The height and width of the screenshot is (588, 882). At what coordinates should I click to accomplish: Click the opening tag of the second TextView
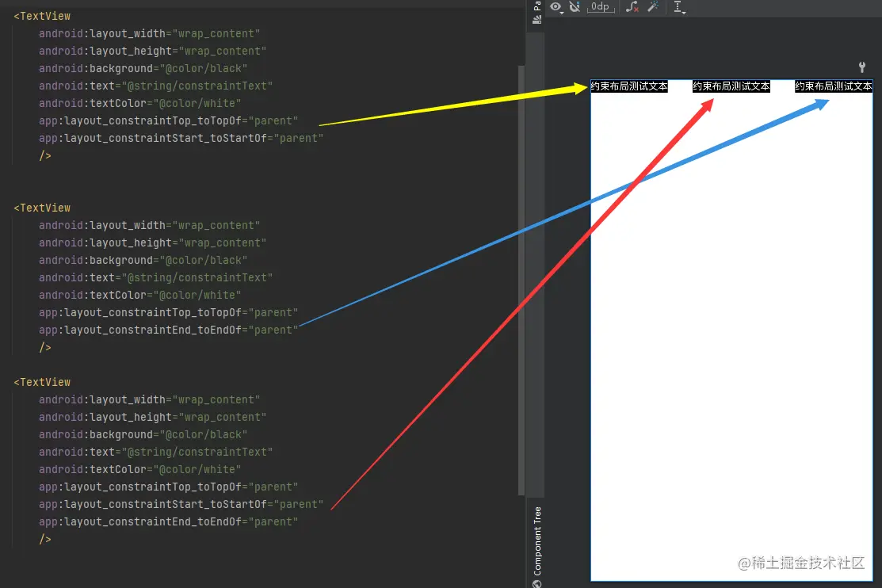pyautogui.click(x=42, y=208)
